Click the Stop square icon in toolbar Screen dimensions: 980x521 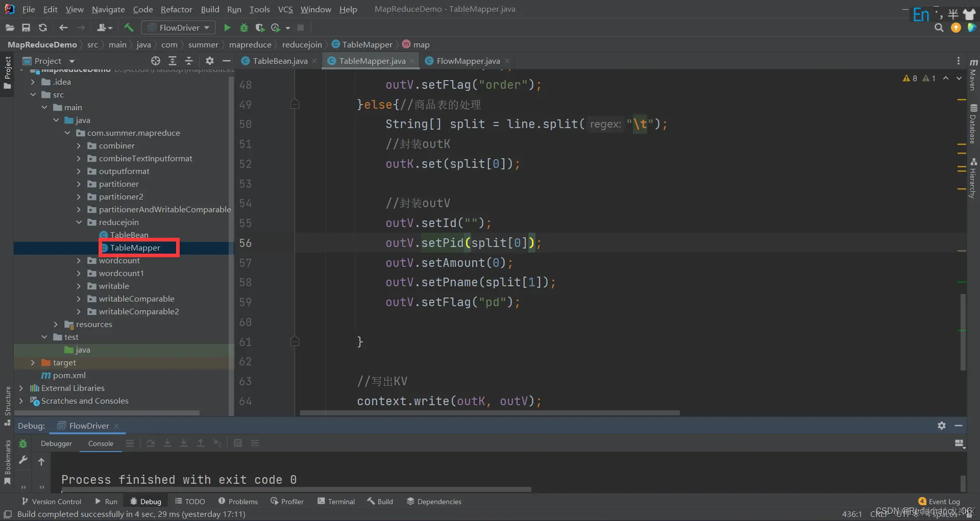(x=301, y=28)
